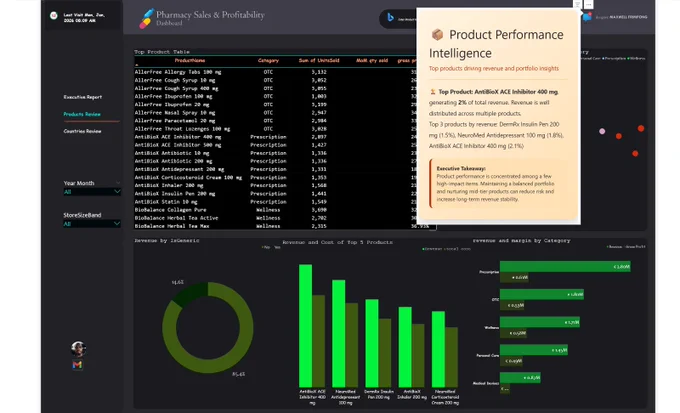Go to the Countries Review page
The width and height of the screenshot is (680, 413).
(x=82, y=131)
